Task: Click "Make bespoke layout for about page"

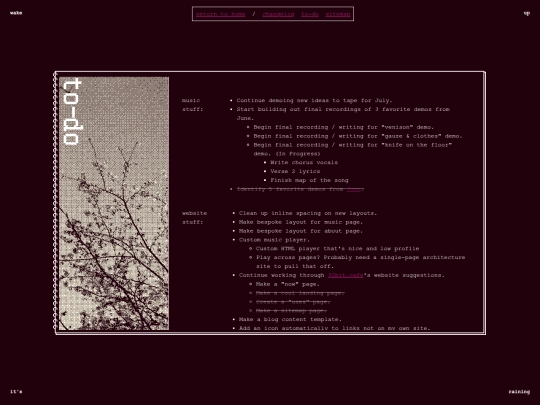Action: [x=301, y=231]
